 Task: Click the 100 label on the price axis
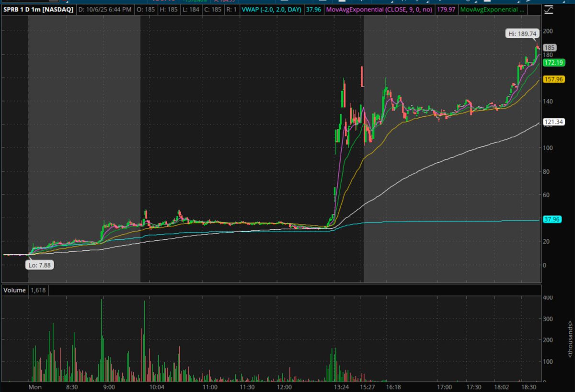click(x=548, y=148)
